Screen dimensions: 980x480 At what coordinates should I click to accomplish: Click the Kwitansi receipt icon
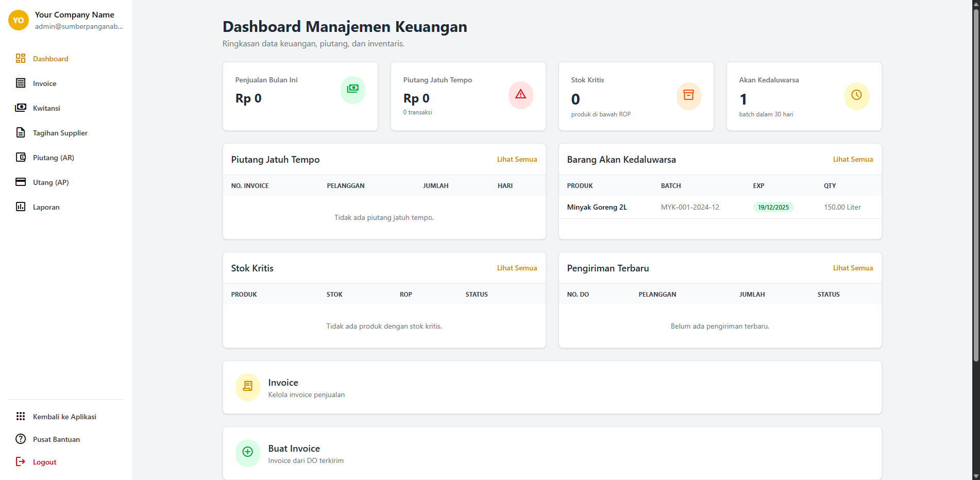pos(20,108)
